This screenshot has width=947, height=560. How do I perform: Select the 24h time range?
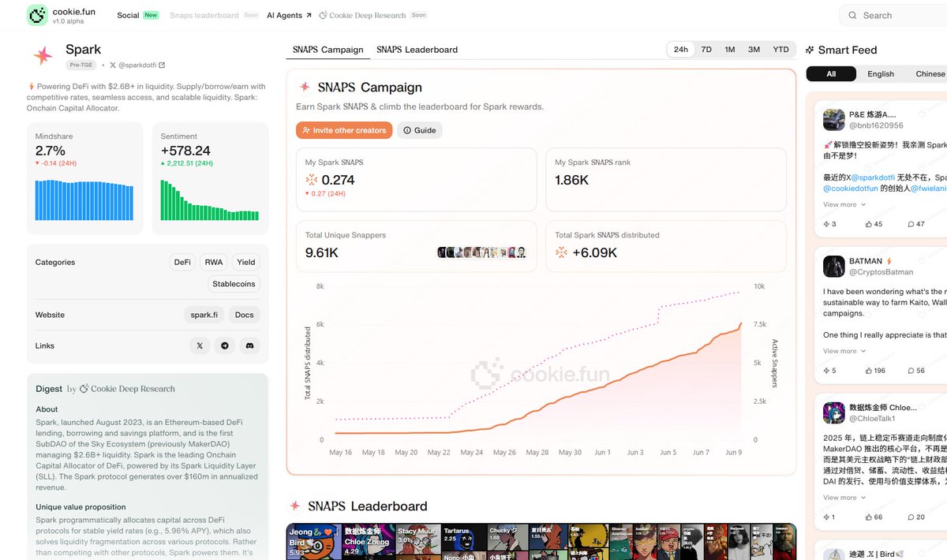click(x=680, y=50)
